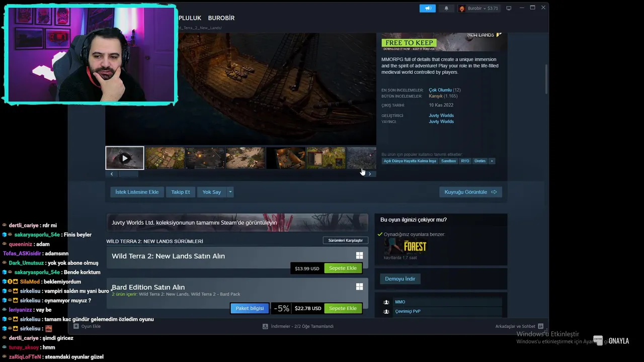This screenshot has width=644, height=362.
Task: Click Windows icon on Wild Terra 2 purchase row
Action: (359, 255)
